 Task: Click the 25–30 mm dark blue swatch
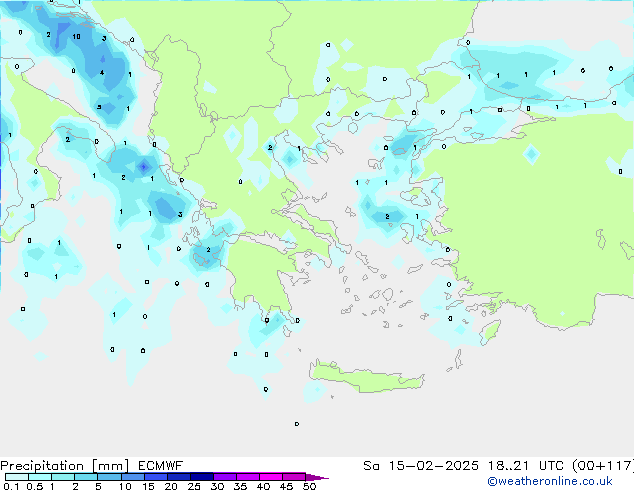point(202,477)
